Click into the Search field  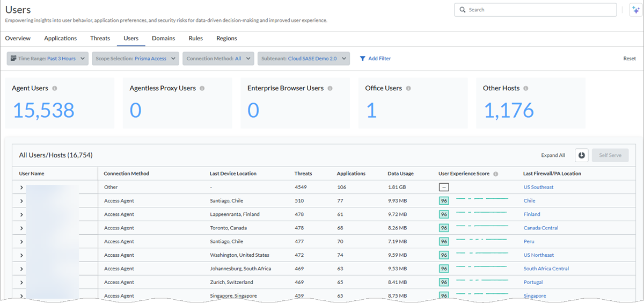[x=537, y=10]
